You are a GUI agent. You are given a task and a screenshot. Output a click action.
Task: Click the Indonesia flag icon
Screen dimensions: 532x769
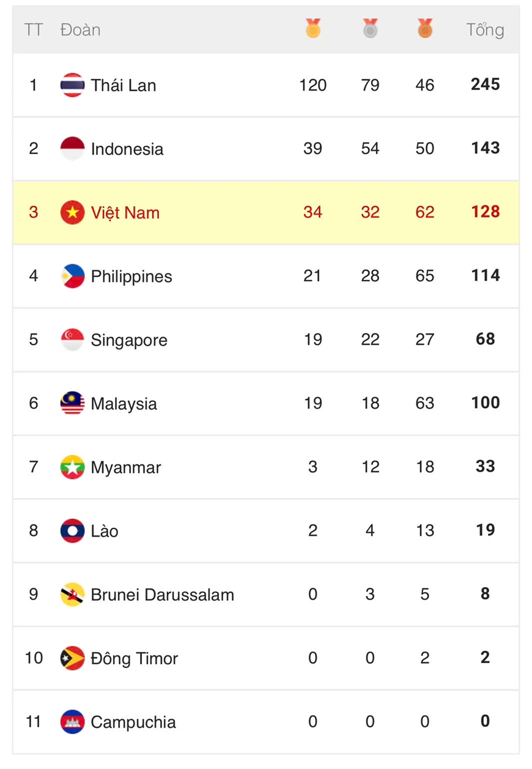(72, 149)
